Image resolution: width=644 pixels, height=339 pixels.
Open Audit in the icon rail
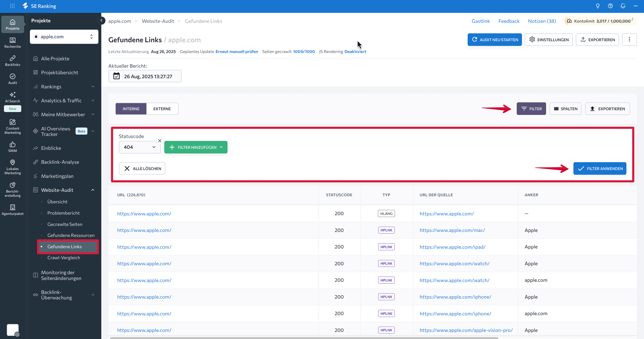click(x=13, y=79)
